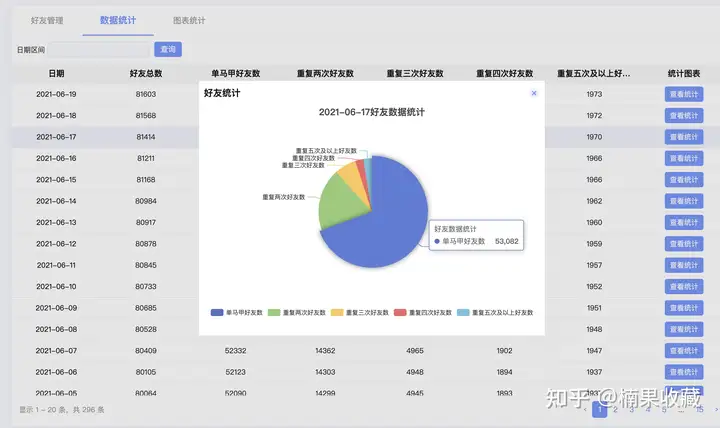
Task: Go to pagination page 2
Action: (x=615, y=409)
